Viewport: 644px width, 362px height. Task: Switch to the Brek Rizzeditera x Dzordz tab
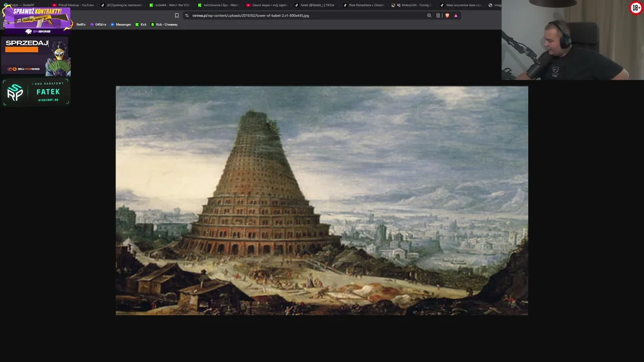(x=363, y=5)
